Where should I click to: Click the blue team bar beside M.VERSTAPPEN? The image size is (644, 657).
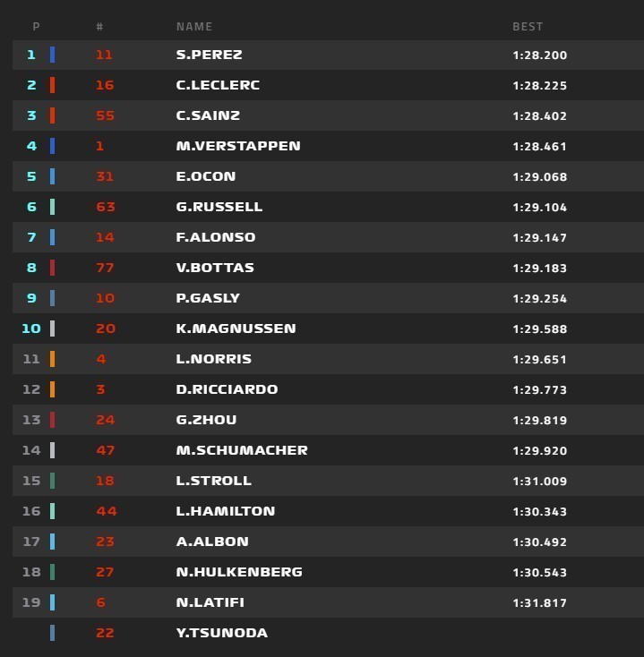pyautogui.click(x=53, y=146)
